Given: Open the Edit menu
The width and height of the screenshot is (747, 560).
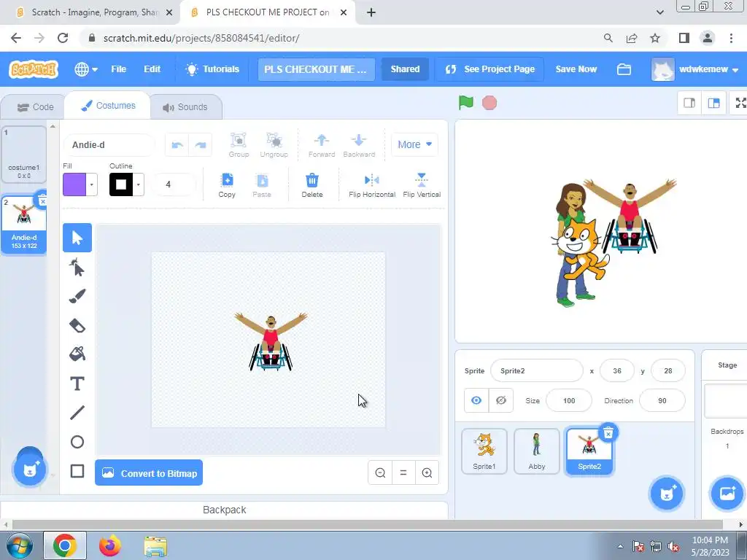Looking at the screenshot, I should [152, 69].
